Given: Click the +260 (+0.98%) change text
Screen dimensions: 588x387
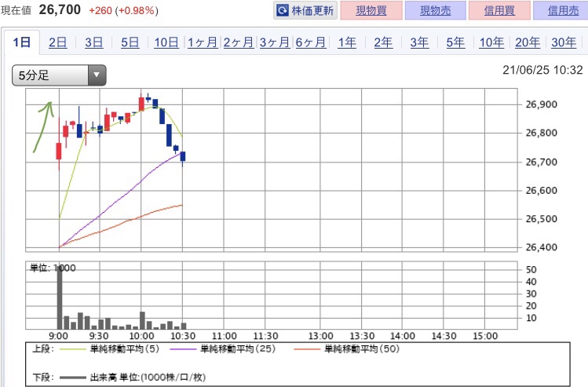Looking at the screenshot, I should [123, 10].
